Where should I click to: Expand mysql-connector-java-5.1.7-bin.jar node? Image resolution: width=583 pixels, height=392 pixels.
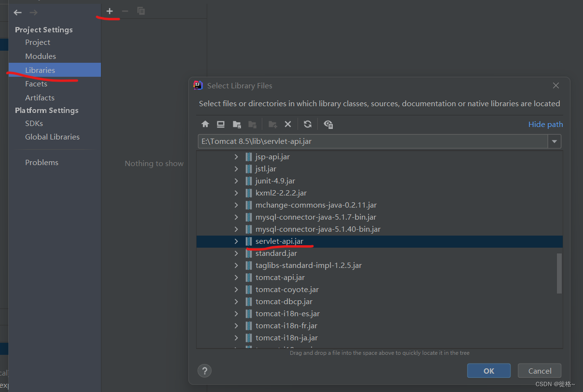[x=236, y=217]
